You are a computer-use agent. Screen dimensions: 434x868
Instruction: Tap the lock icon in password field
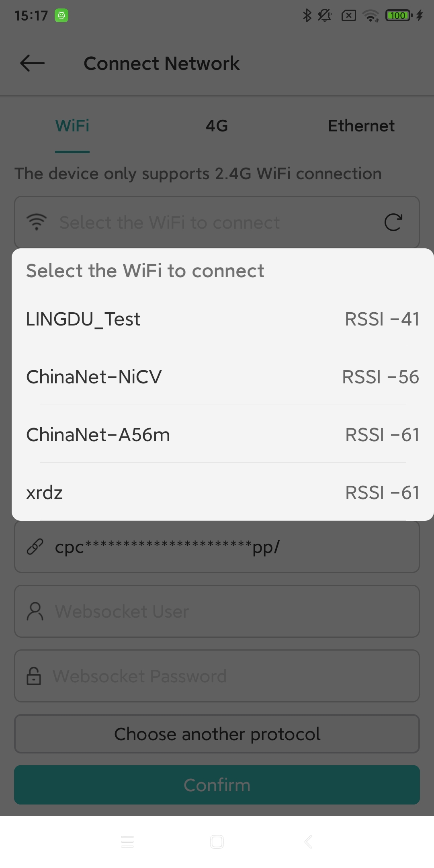point(34,676)
